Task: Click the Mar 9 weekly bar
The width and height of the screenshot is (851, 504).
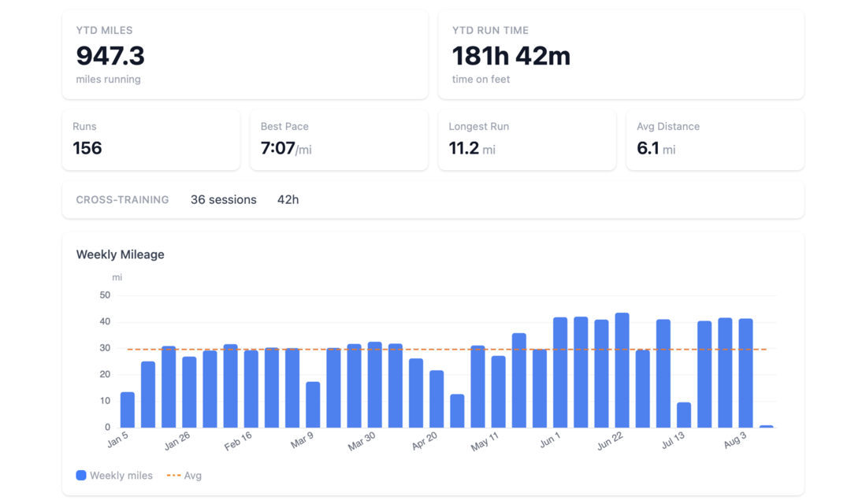Action: tap(313, 405)
